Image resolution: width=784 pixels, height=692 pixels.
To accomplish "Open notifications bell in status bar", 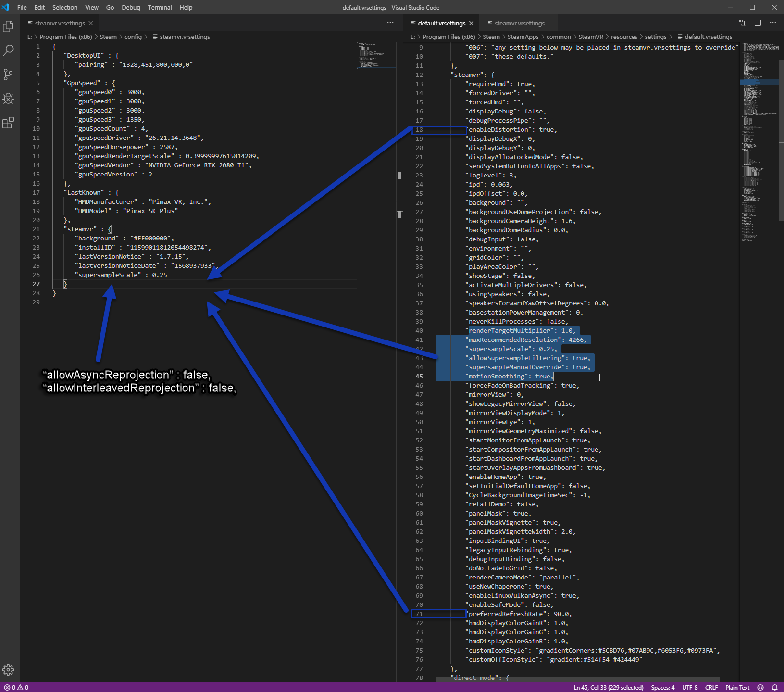I will (x=775, y=687).
